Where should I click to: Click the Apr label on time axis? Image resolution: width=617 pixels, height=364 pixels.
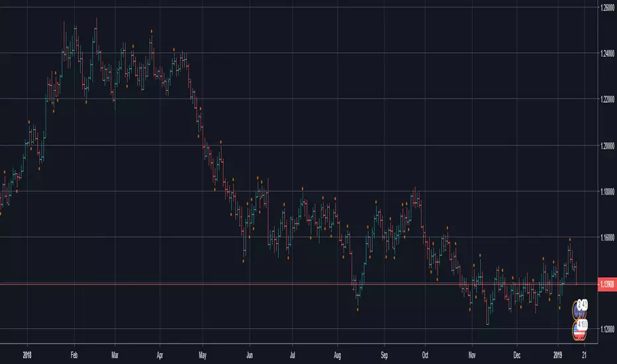click(160, 355)
